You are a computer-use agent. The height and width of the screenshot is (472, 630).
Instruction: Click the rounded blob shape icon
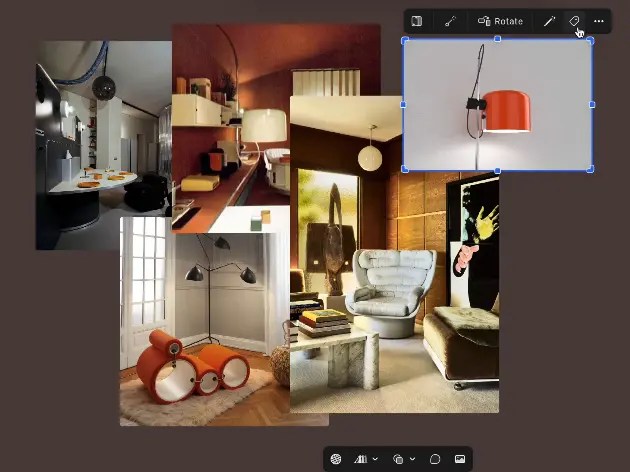tap(435, 459)
